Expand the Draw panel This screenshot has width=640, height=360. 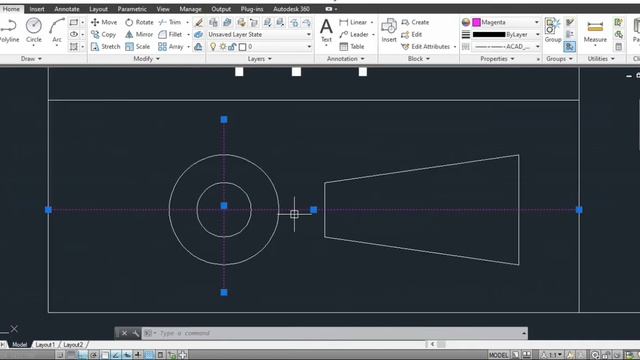pyautogui.click(x=31, y=59)
